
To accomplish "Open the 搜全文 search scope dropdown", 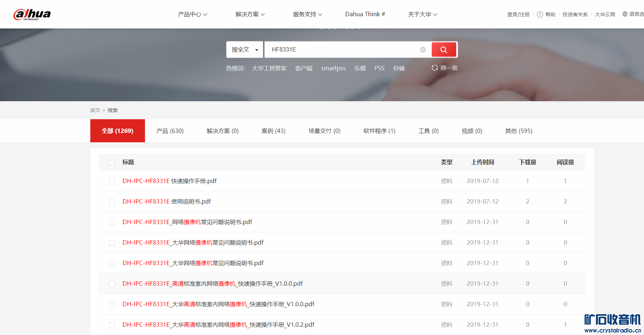I will (x=245, y=50).
